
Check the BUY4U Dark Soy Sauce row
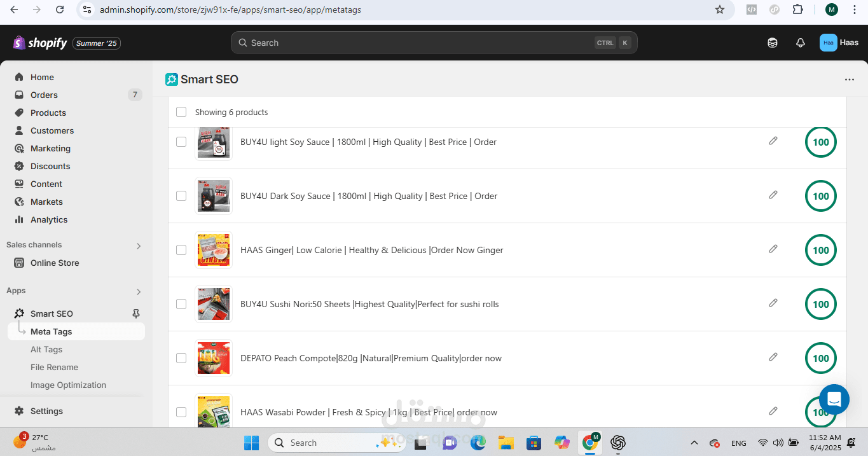[181, 196]
